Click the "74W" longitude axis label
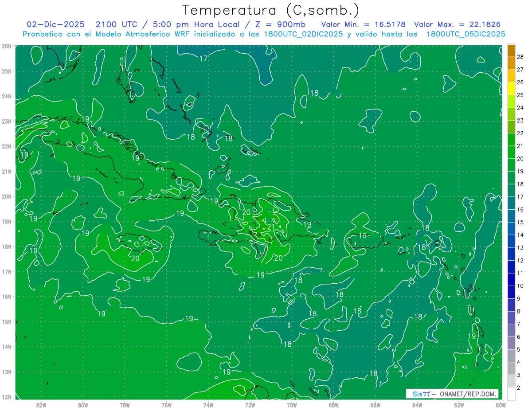 [208, 405]
